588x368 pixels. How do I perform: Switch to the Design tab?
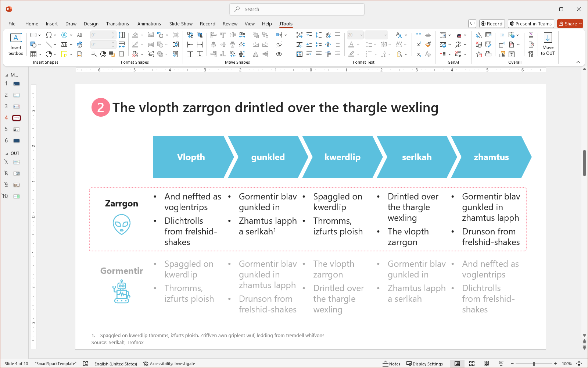coord(91,24)
